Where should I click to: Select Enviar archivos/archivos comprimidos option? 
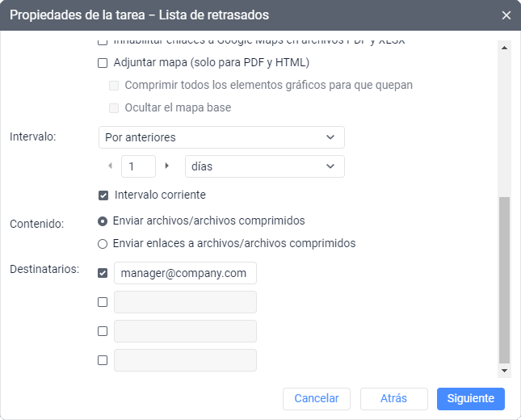[x=103, y=220]
